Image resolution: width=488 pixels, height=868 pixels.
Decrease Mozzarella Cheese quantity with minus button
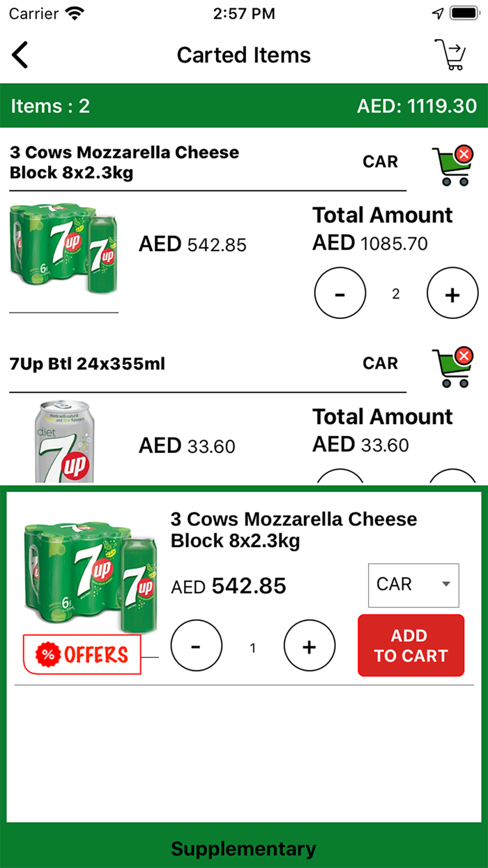pos(340,293)
